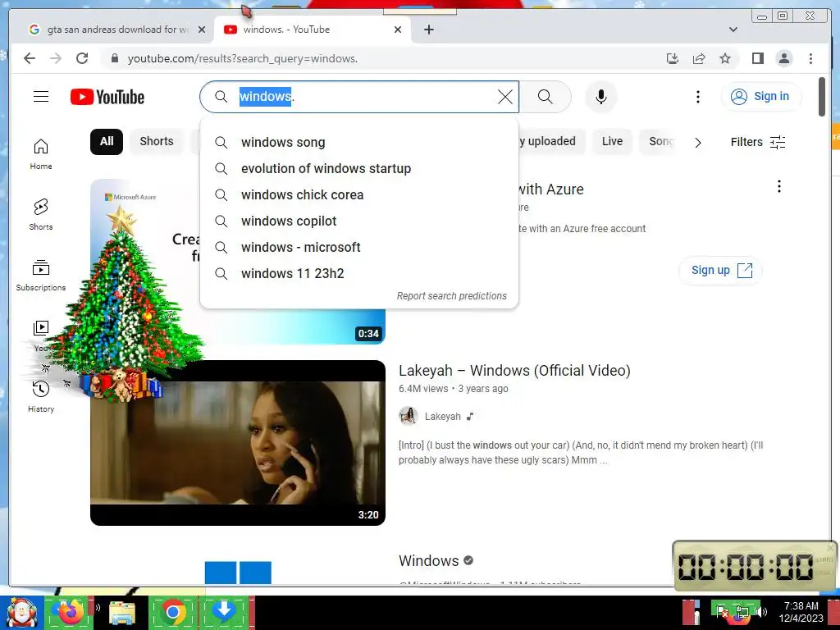This screenshot has height=630, width=840.
Task: Click Chrome icon in the taskbar
Action: click(172, 612)
